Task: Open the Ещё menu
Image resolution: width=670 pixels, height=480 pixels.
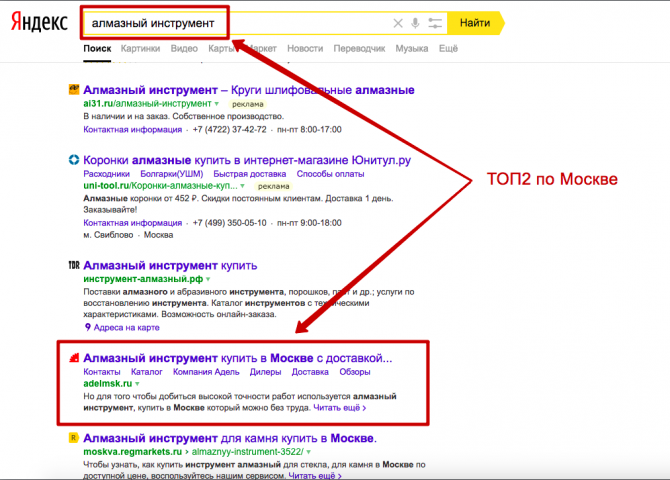Action: pyautogui.click(x=448, y=48)
